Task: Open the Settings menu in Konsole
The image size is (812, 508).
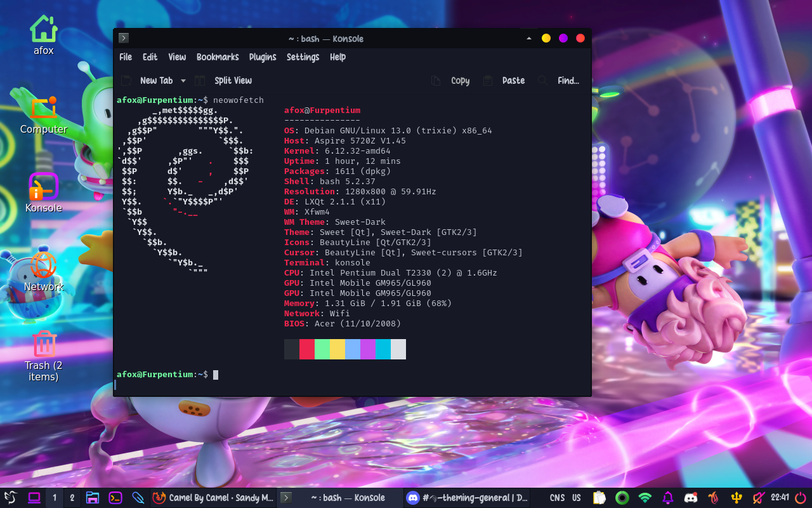Action: pos(303,57)
